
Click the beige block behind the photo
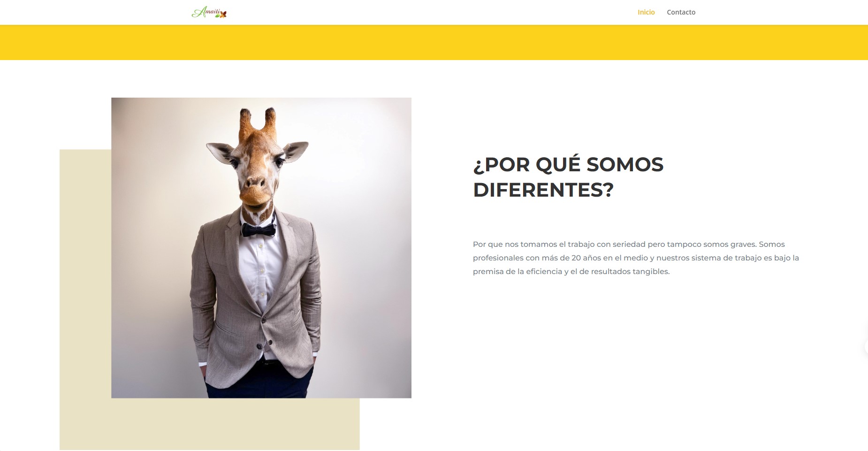(x=84, y=300)
